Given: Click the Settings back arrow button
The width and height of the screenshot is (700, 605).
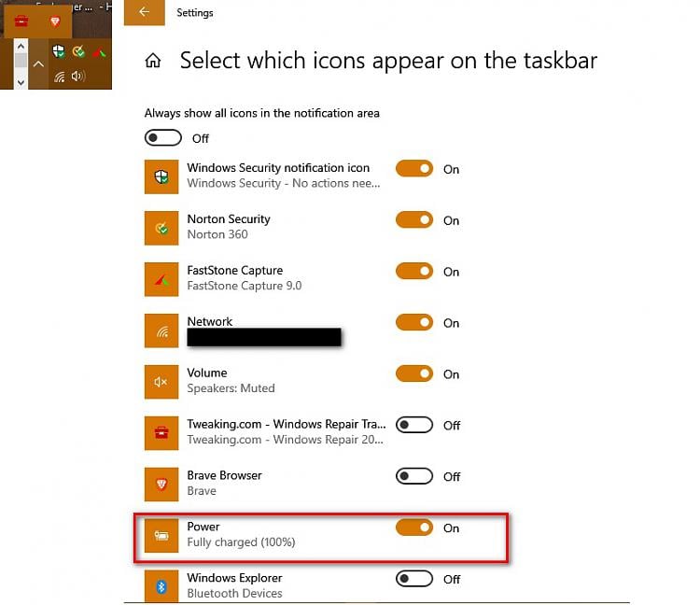Looking at the screenshot, I should [144, 12].
